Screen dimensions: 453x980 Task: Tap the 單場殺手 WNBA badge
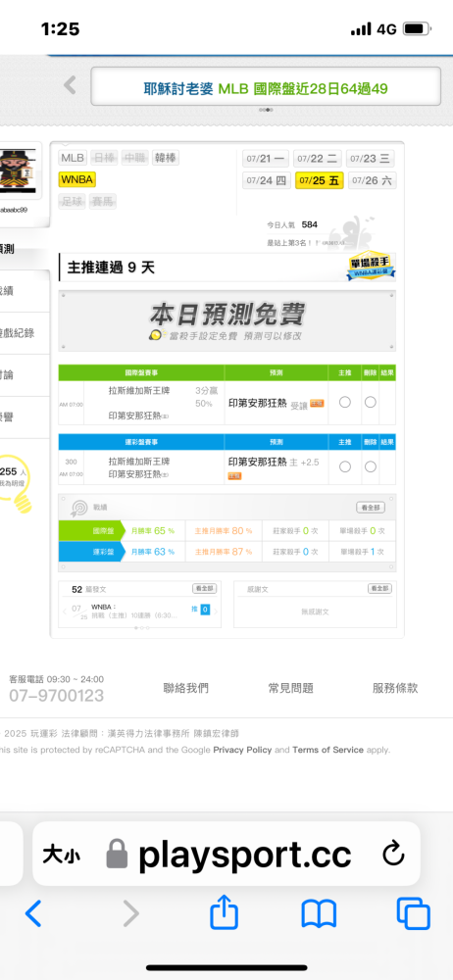[x=372, y=268]
